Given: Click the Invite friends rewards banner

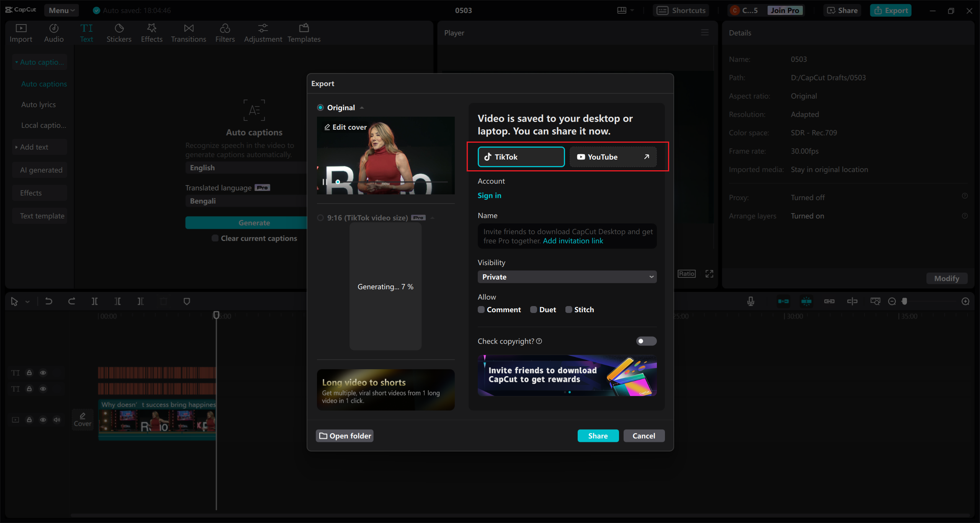Looking at the screenshot, I should [567, 375].
